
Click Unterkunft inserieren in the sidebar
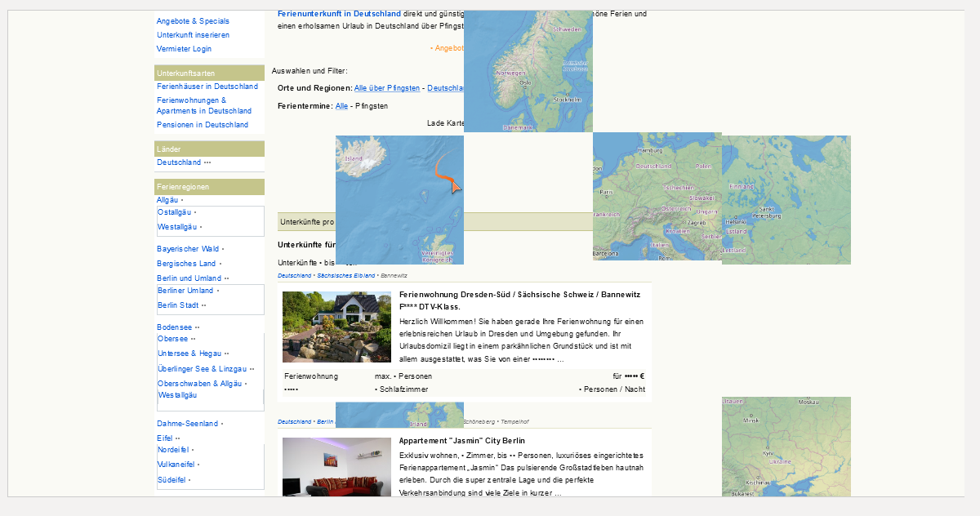(193, 35)
